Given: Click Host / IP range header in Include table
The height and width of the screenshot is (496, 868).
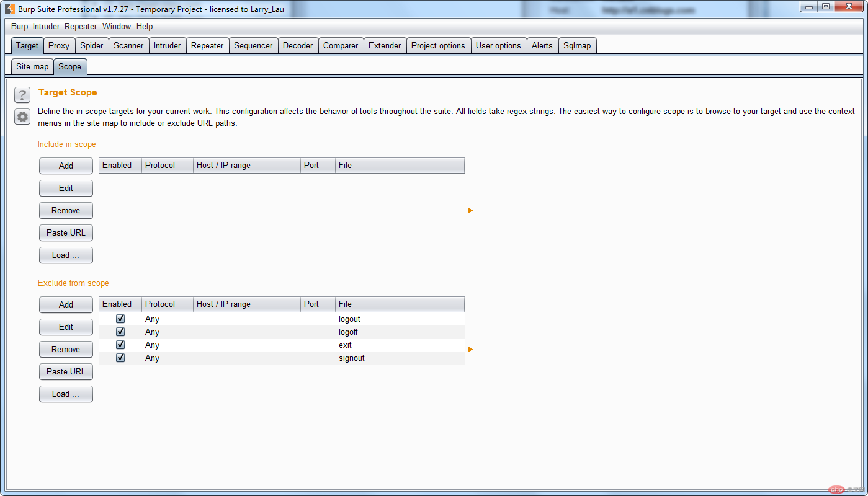Looking at the screenshot, I should click(x=247, y=166).
